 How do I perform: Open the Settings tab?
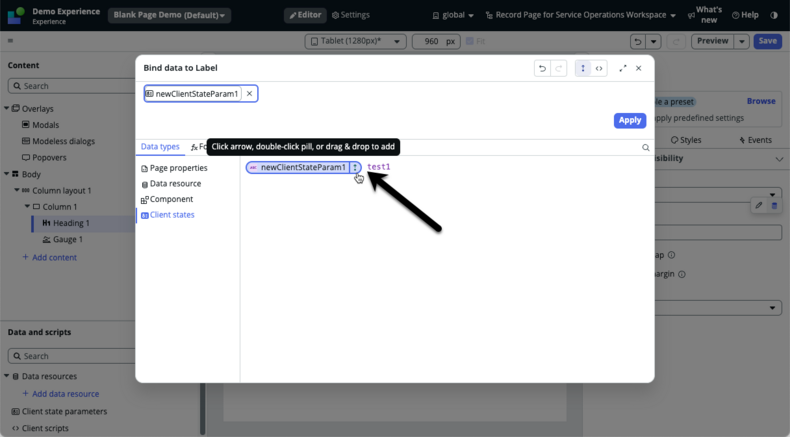[351, 15]
